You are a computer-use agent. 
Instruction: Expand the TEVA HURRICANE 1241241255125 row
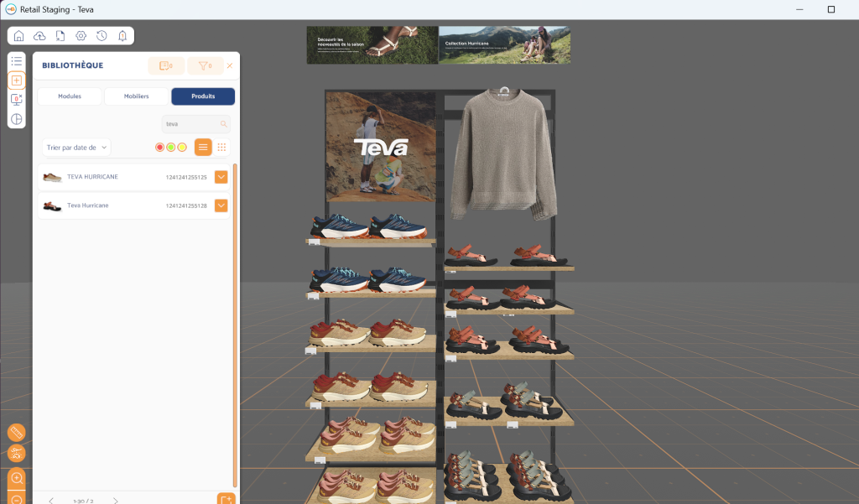[221, 177]
